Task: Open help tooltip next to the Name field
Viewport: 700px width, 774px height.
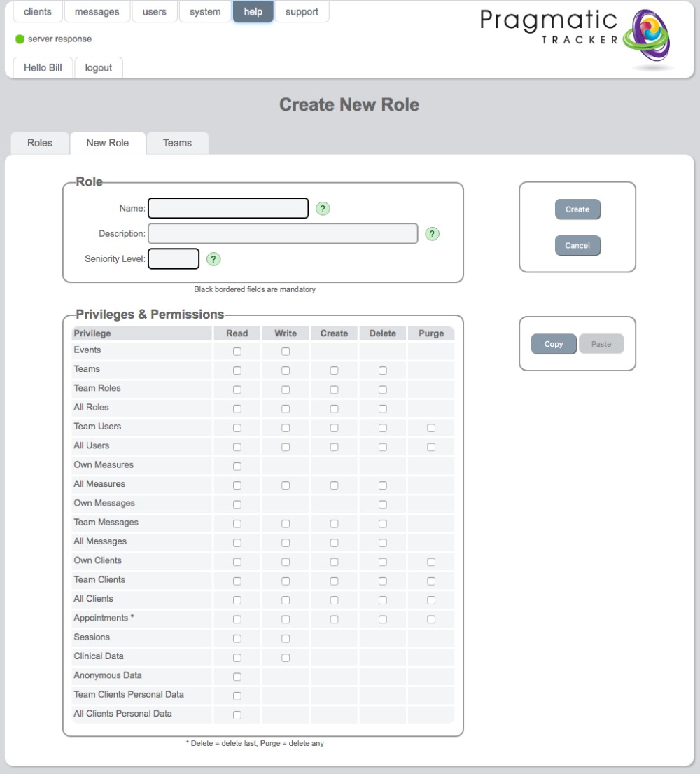Action: [323, 208]
